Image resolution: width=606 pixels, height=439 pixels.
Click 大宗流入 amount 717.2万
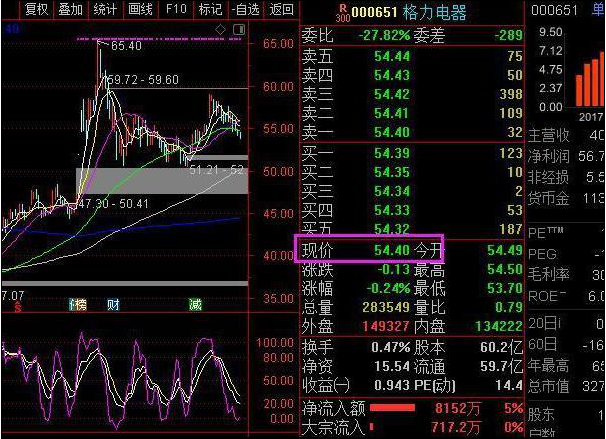pyautogui.click(x=456, y=427)
